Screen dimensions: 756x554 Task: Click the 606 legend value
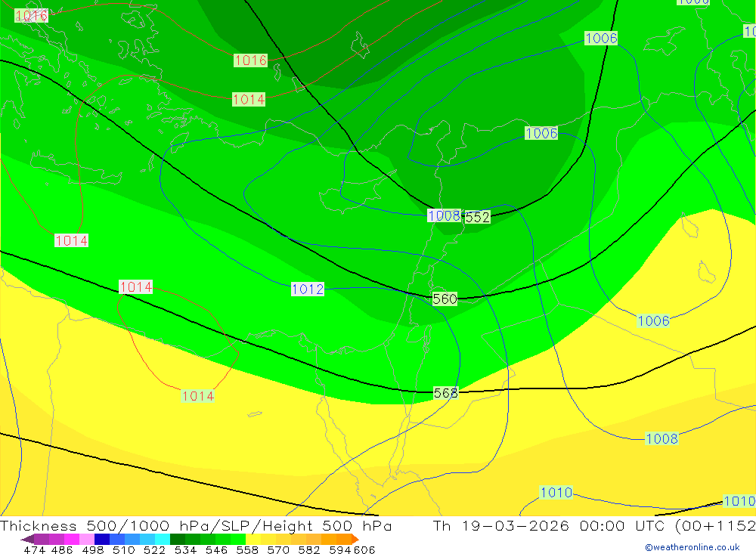[x=364, y=549]
